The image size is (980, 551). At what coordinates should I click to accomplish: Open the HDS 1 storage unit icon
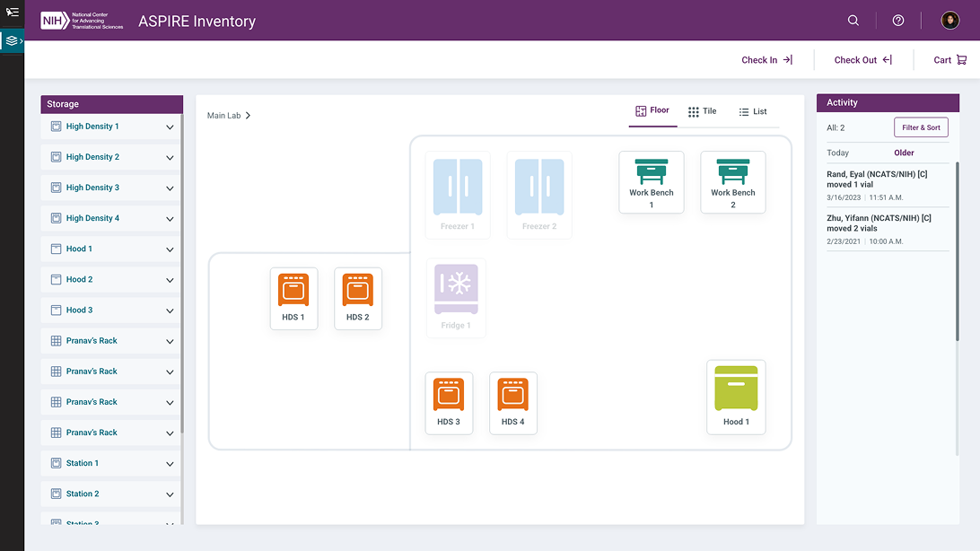click(293, 298)
